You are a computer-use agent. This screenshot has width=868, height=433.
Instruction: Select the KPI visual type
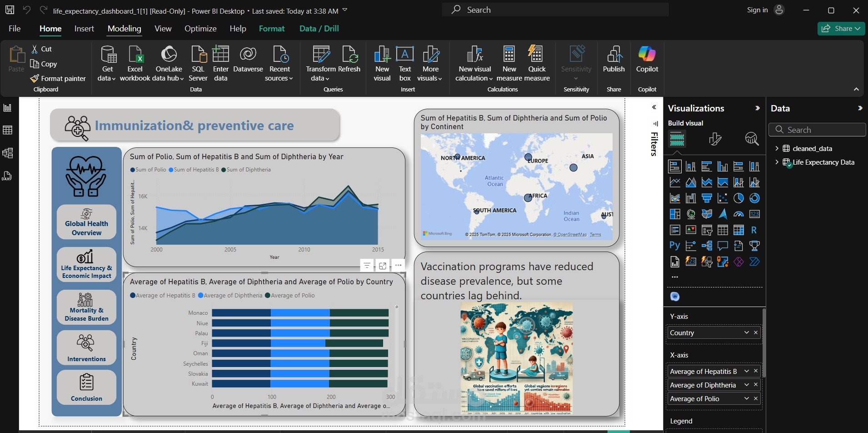(691, 230)
